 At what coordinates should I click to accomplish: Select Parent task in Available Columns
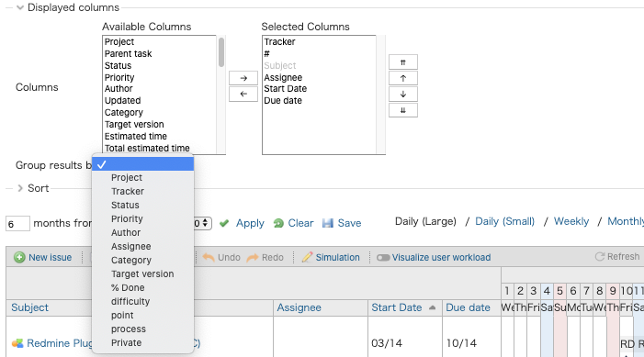pyautogui.click(x=128, y=54)
